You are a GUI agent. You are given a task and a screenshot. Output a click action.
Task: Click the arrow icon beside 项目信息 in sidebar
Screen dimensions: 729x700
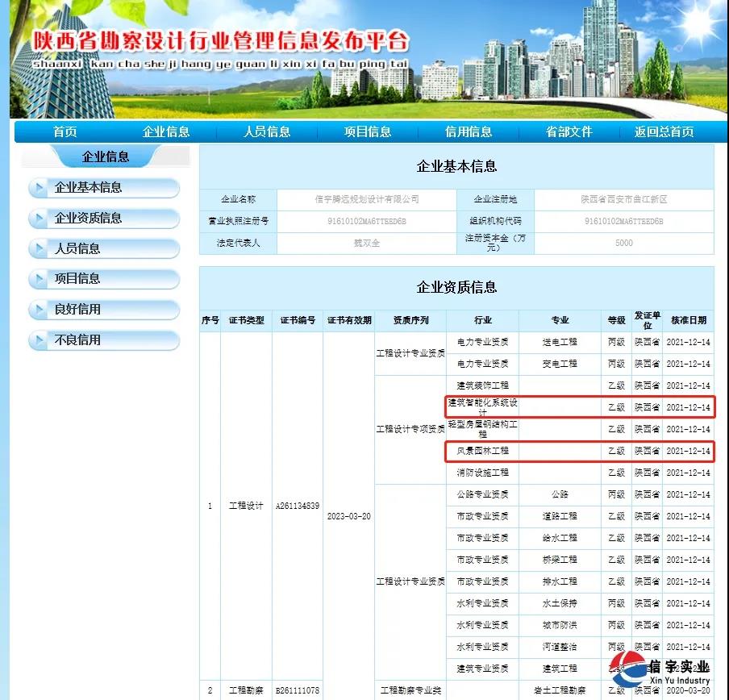40,278
